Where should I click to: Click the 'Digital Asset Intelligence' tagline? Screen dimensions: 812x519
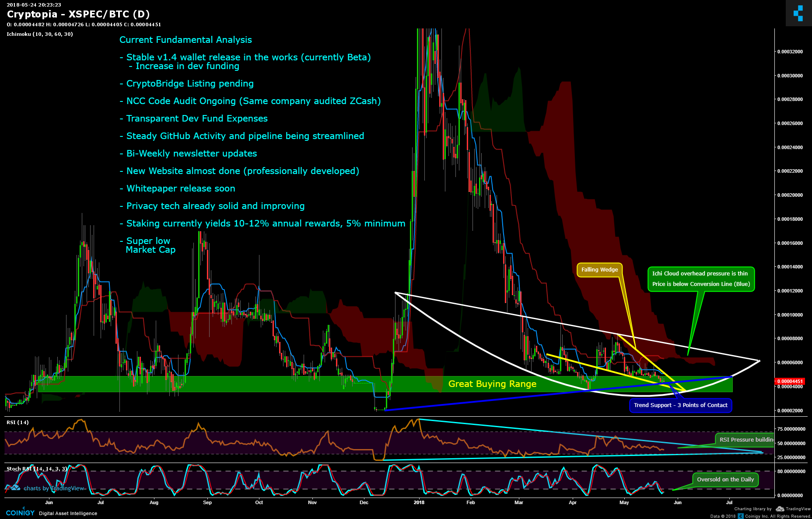68,513
